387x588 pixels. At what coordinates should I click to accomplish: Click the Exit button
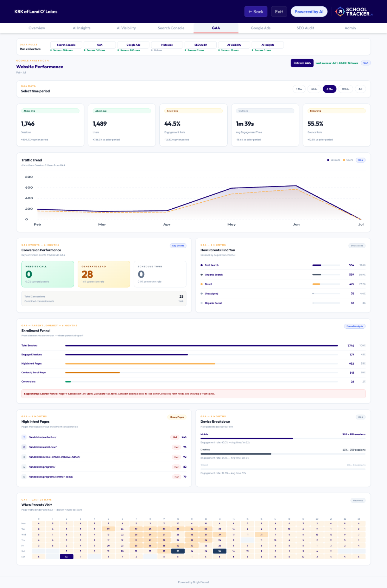pyautogui.click(x=279, y=12)
